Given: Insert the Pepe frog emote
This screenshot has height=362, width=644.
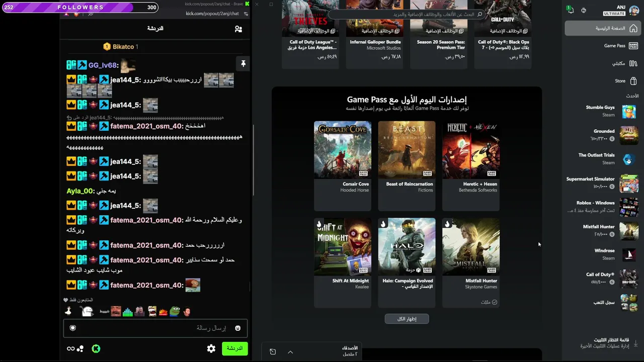Looking at the screenshot, I should [175, 311].
